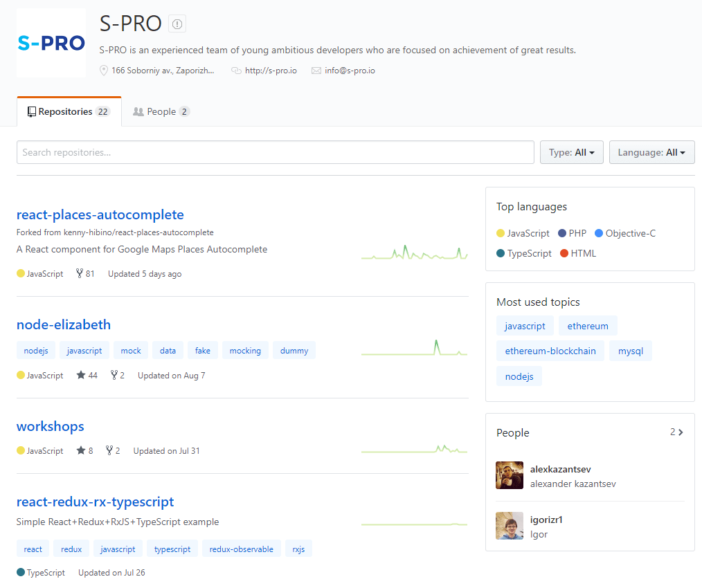
Task: Click the star icon on node-elizabeth
Action: coord(81,376)
